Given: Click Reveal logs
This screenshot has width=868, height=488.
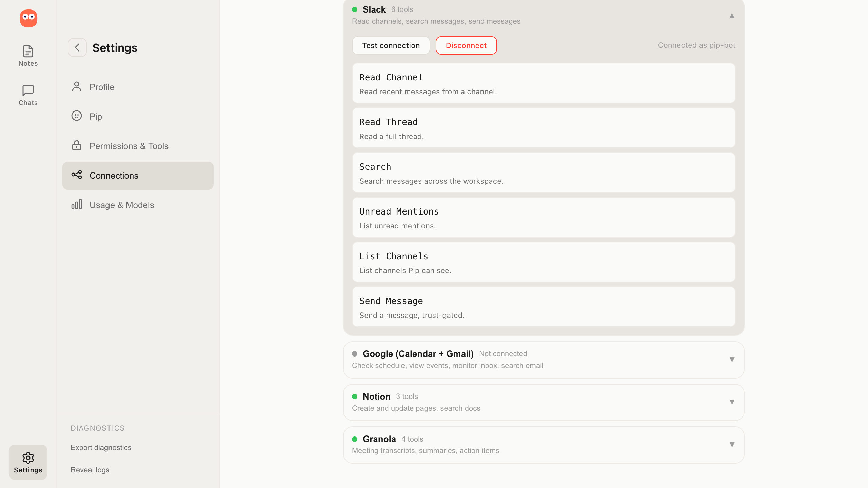Looking at the screenshot, I should click(90, 470).
